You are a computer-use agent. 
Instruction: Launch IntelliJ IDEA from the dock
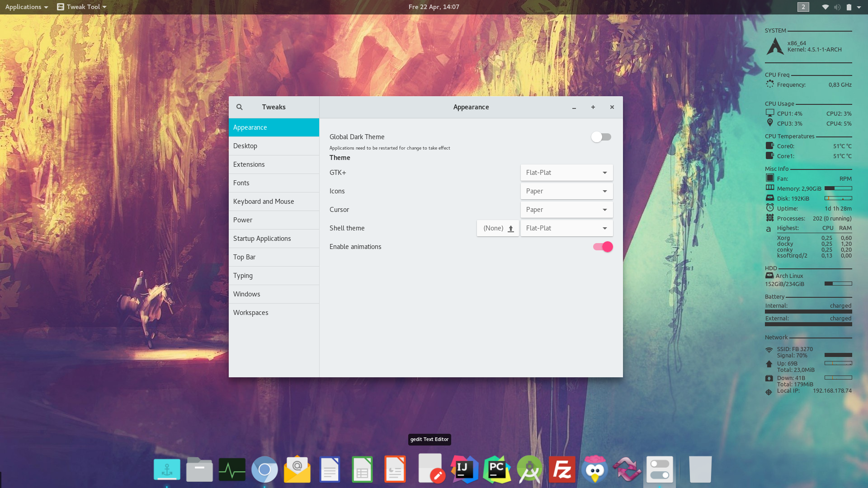coord(464,469)
